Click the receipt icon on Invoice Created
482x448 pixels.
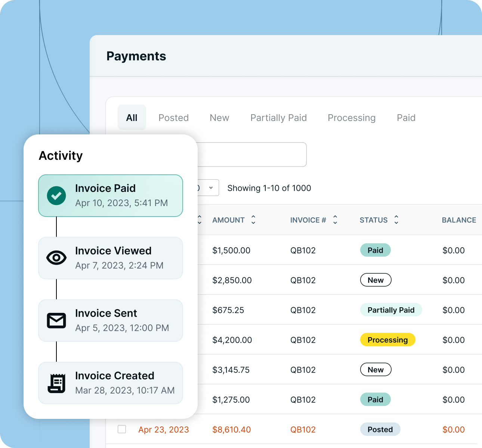click(56, 383)
